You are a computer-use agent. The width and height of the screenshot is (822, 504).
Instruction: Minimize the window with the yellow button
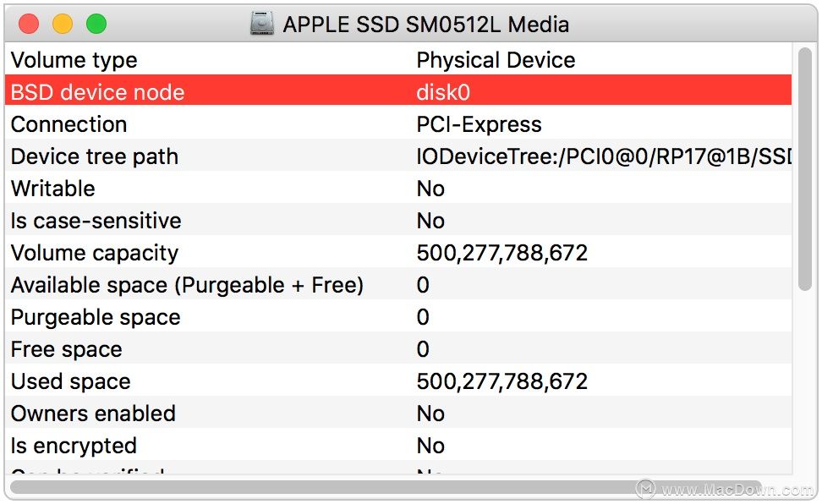click(63, 25)
